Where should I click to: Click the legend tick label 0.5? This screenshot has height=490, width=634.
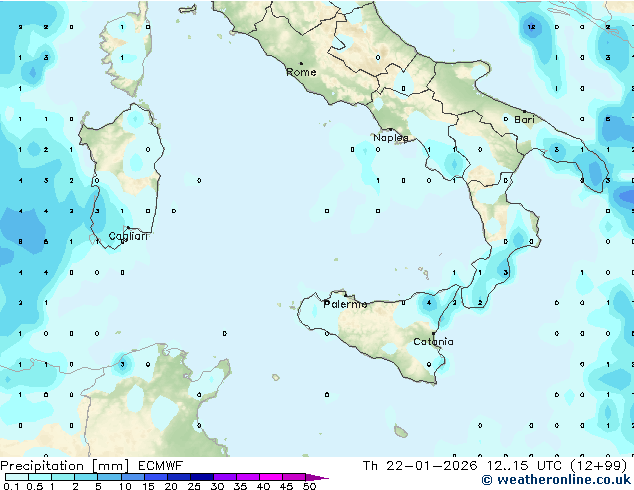click(x=34, y=486)
